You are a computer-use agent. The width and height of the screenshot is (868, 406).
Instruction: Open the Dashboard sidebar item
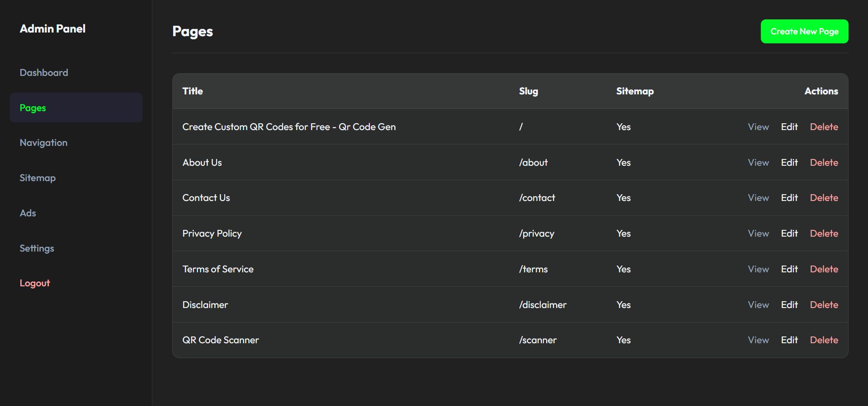[x=44, y=73]
